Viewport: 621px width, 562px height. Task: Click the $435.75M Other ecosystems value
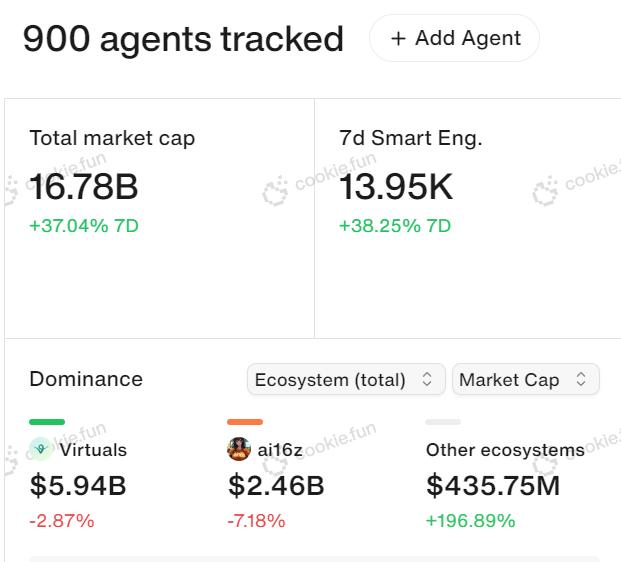[x=493, y=486]
